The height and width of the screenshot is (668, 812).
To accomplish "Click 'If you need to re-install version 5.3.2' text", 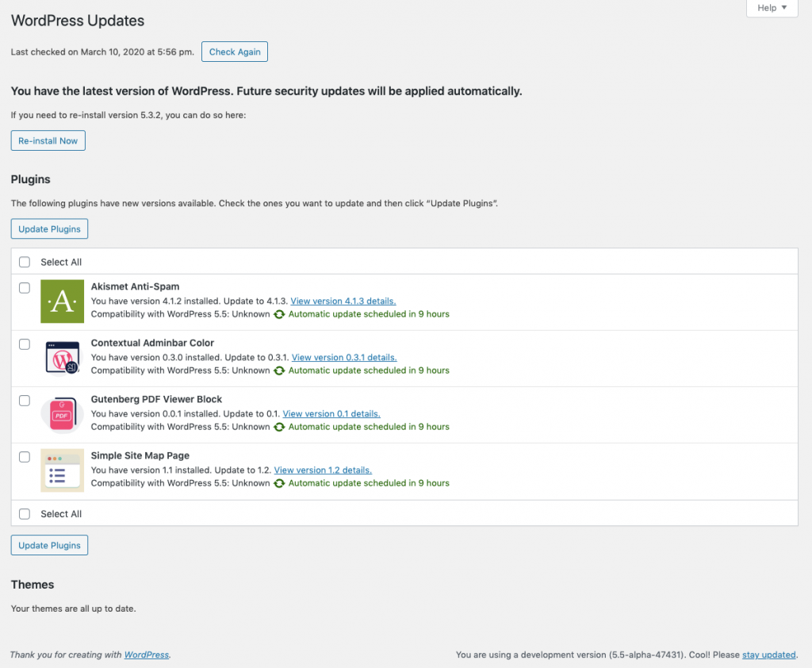I will (x=128, y=115).
